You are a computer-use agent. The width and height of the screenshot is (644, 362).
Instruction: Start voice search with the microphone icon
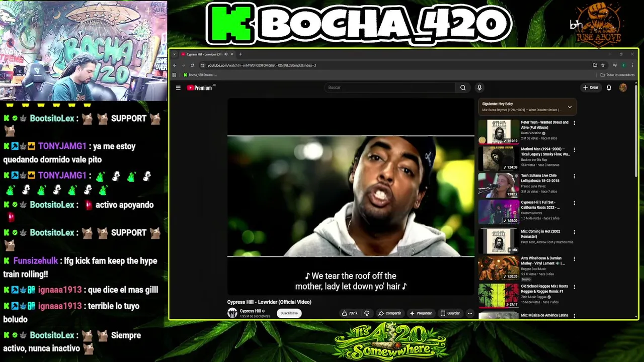click(479, 87)
